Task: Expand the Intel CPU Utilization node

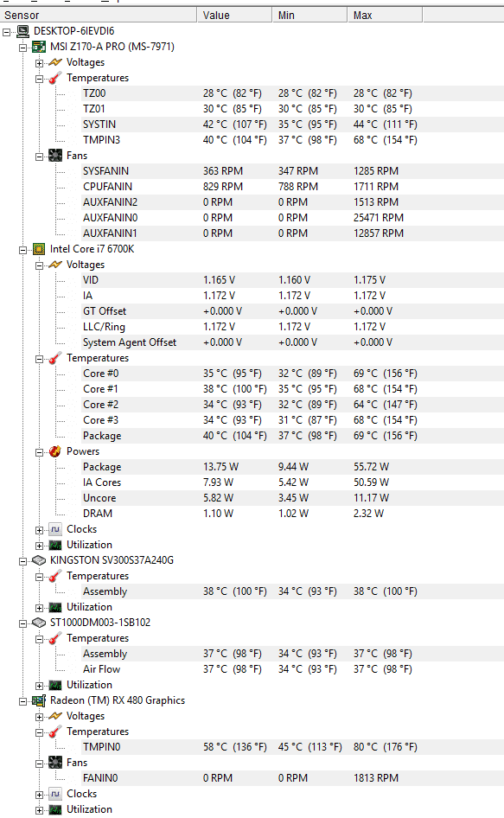Action: (x=39, y=546)
